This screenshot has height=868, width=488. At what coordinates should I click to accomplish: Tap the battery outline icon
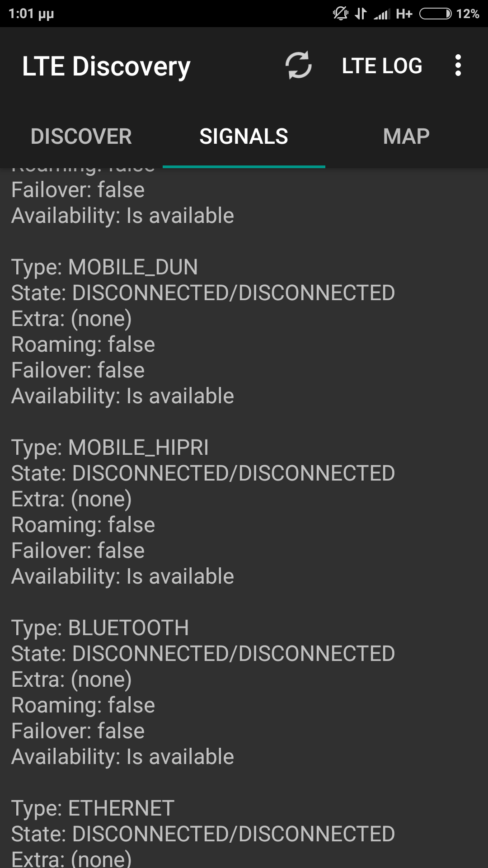(x=435, y=14)
